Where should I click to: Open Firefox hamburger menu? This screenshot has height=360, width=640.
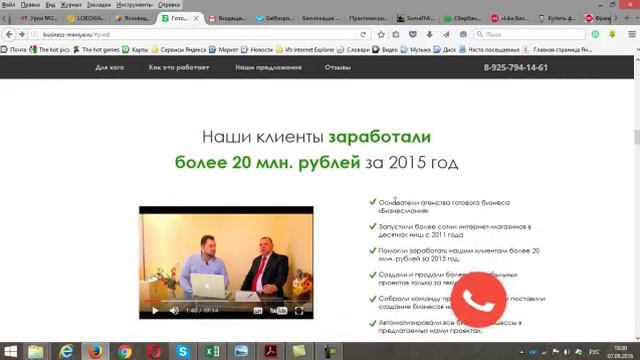(x=632, y=35)
